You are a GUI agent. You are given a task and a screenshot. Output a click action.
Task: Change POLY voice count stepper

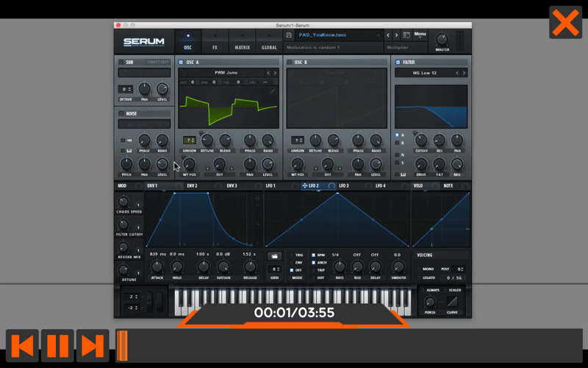coord(459,269)
